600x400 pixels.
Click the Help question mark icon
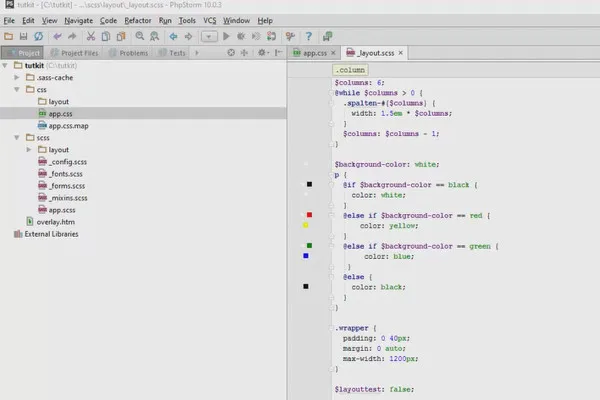[x=309, y=36]
